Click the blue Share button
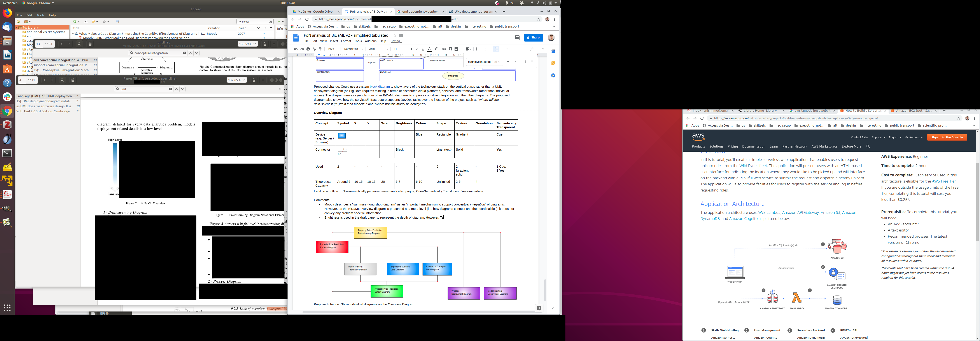The image size is (980, 341). (x=534, y=37)
